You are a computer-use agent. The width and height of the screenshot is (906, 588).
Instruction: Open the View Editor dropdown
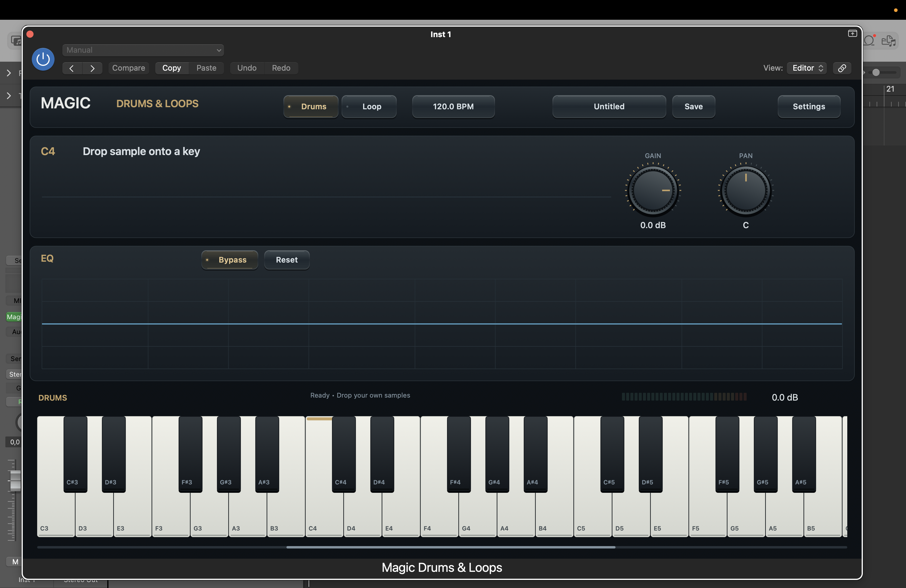(807, 68)
